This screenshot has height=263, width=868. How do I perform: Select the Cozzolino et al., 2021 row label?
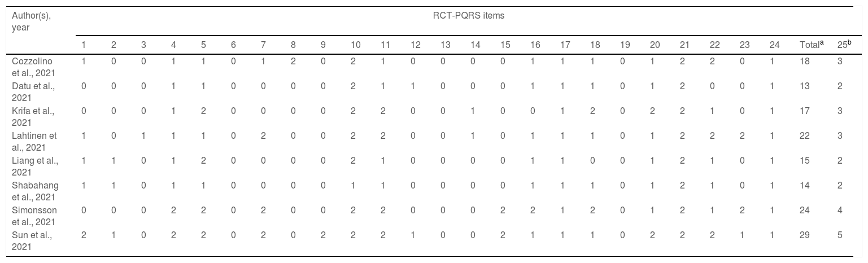pos(32,66)
